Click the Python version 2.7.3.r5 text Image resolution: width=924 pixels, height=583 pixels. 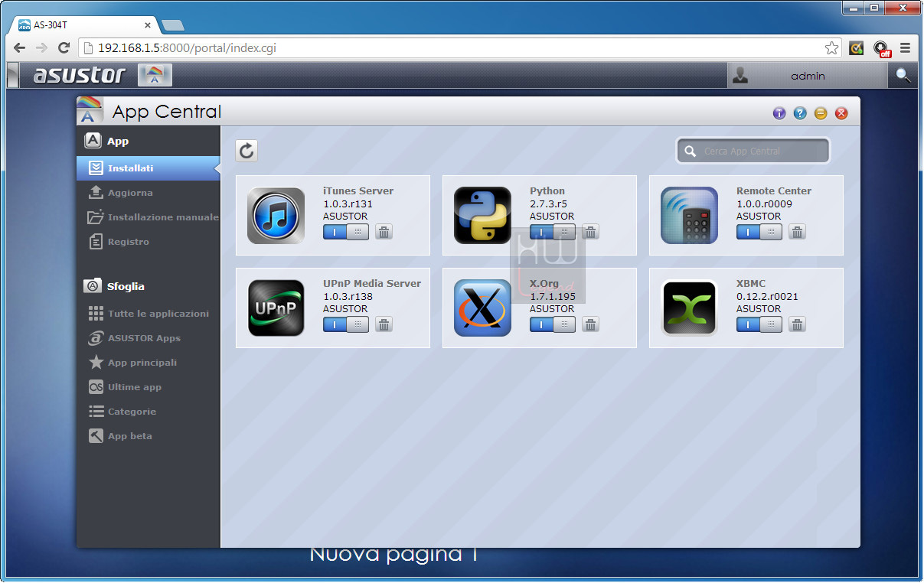click(548, 204)
